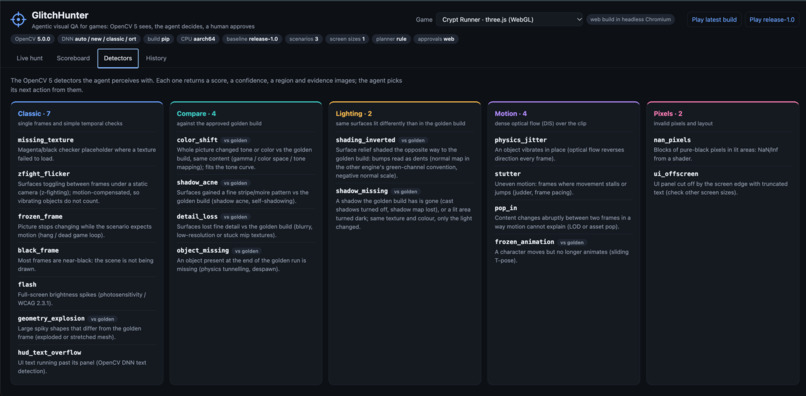This screenshot has width=806, height=396.
Task: Click Play latest build button
Action: coord(714,20)
